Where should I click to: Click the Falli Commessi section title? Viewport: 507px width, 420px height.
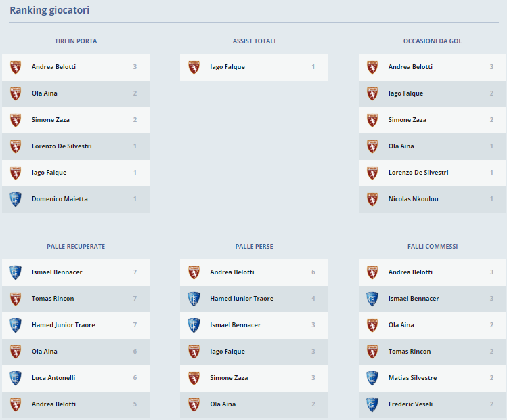coord(433,247)
